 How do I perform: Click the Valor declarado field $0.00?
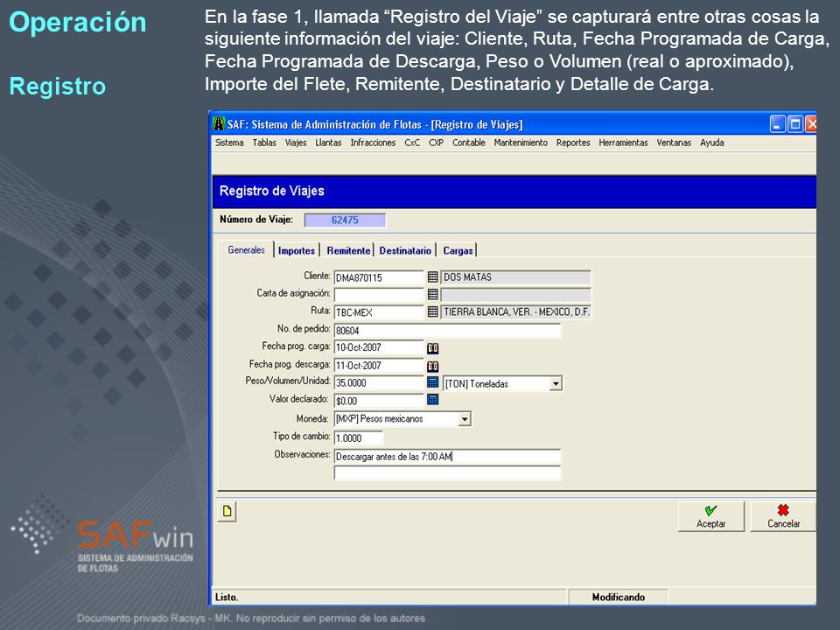379,401
